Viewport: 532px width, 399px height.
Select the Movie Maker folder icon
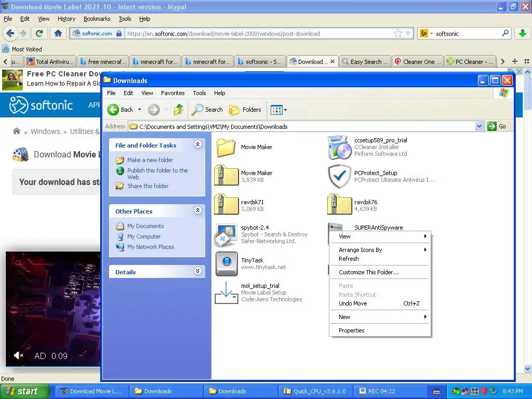coord(226,147)
